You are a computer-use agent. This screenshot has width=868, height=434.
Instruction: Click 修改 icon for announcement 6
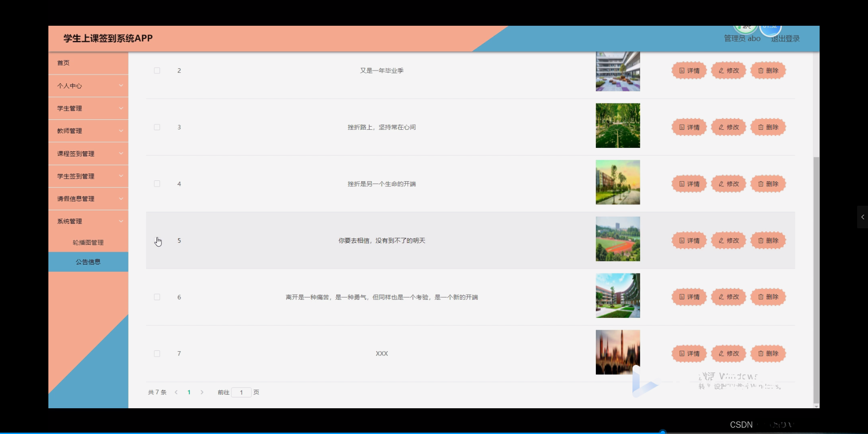(728, 297)
